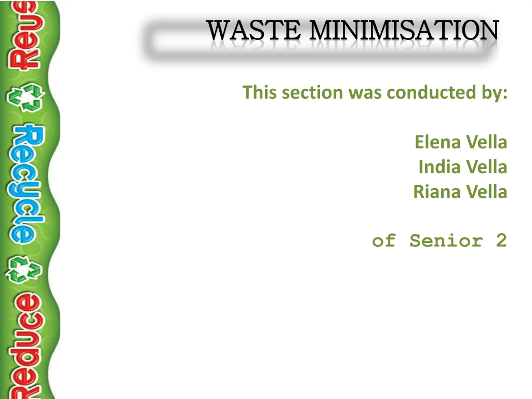Click the word 'This' in the subtitle

tap(259, 92)
